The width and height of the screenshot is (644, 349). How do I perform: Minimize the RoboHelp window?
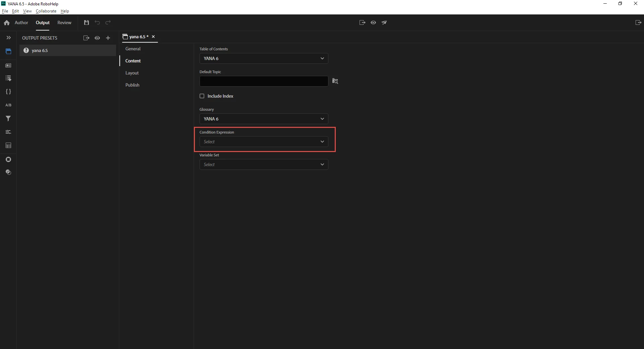click(605, 4)
